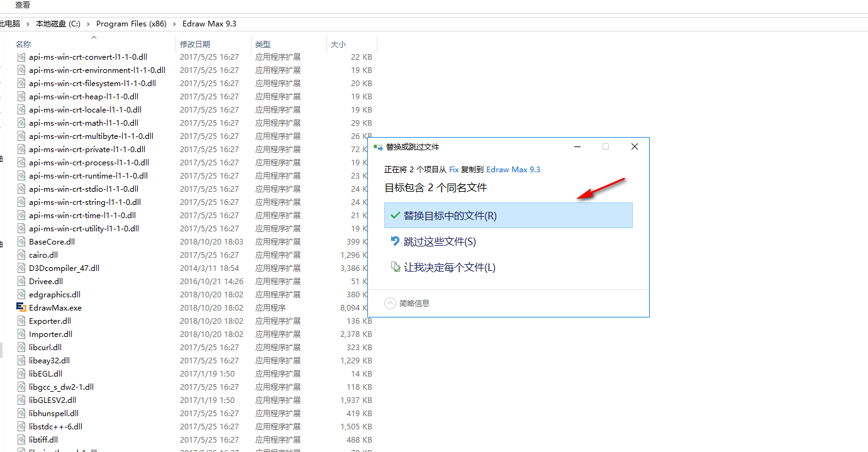Viewport: 868px width, 452px height.
Task: Expand details with the 简略信息 chevron
Action: click(x=391, y=303)
